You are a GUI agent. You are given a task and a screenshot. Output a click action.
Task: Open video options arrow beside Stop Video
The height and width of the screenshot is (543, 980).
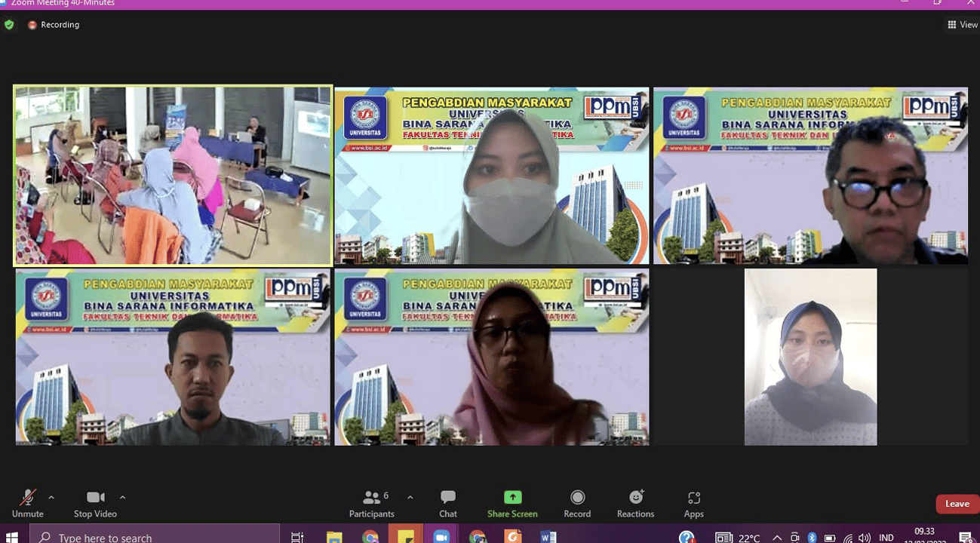[122, 497]
